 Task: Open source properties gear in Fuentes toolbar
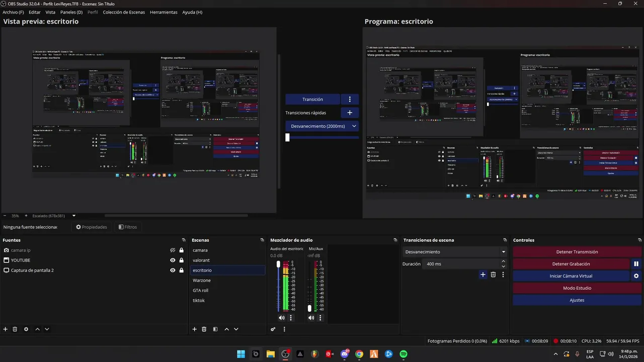coord(26,329)
